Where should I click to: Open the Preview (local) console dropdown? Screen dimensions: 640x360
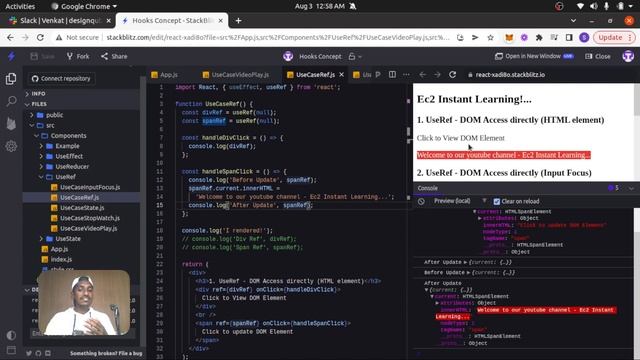[x=452, y=201]
